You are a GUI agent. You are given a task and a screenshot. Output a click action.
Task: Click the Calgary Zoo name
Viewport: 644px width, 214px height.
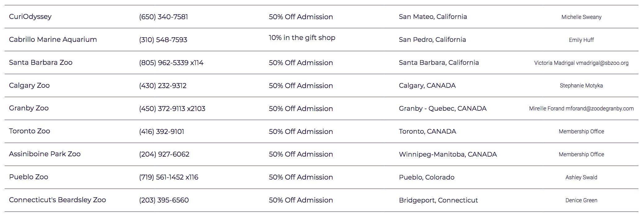tap(29, 86)
